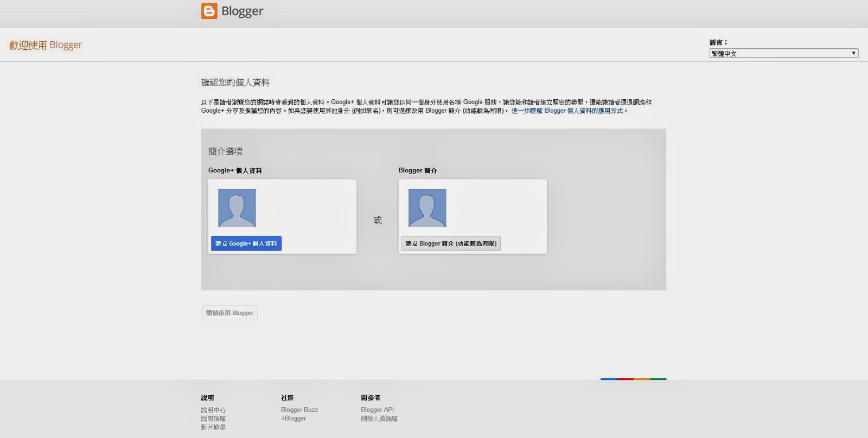The image size is (868, 438).
Task: Open the 繁體中文 language dropdown
Action: click(783, 53)
